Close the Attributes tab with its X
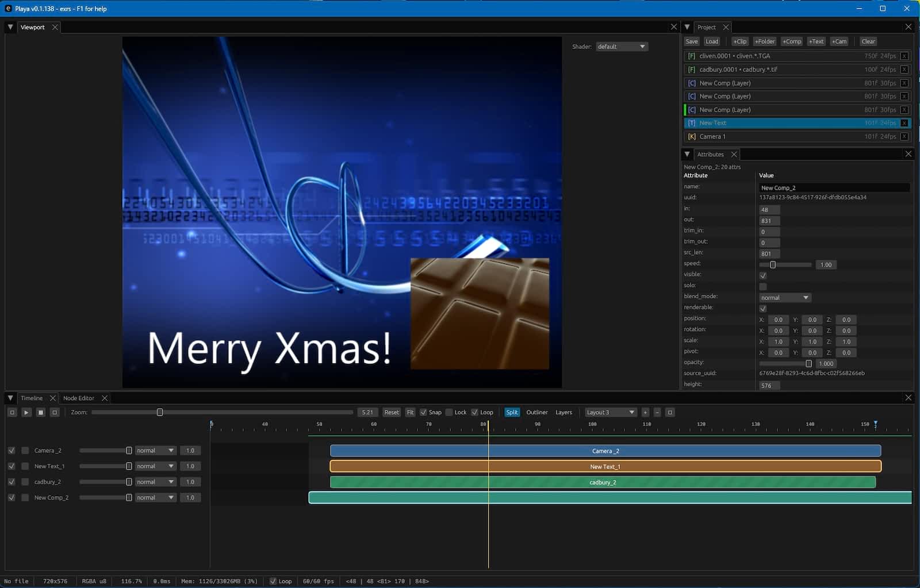920x588 pixels. click(734, 154)
